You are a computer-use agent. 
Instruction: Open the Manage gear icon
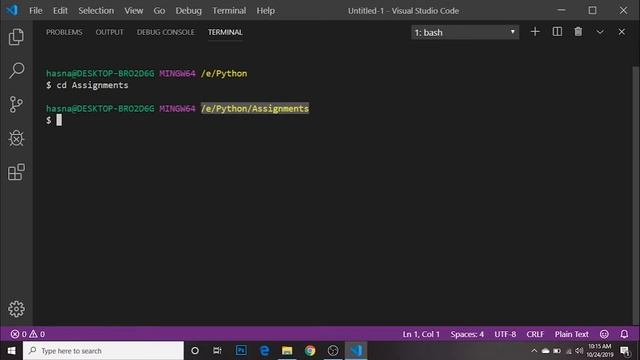point(16,309)
